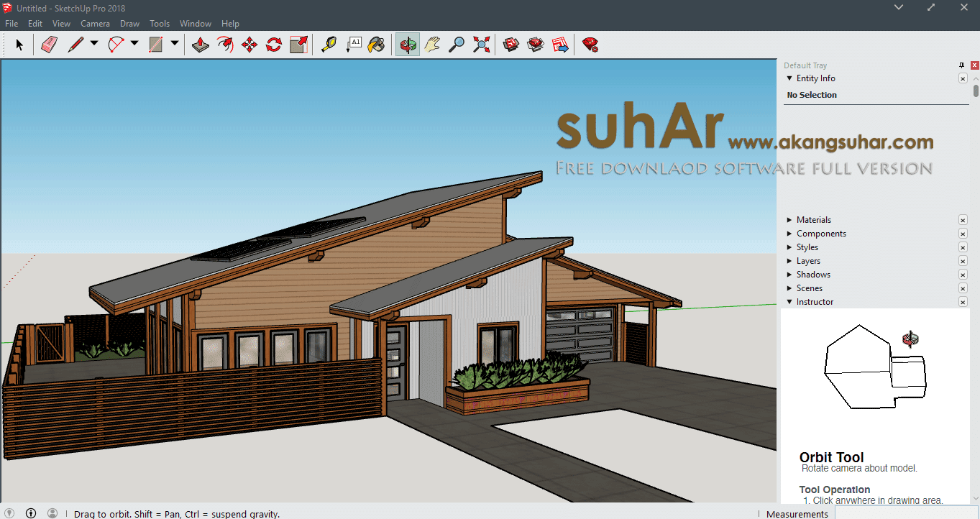Click the 'Tool Operation' heading

[835, 490]
